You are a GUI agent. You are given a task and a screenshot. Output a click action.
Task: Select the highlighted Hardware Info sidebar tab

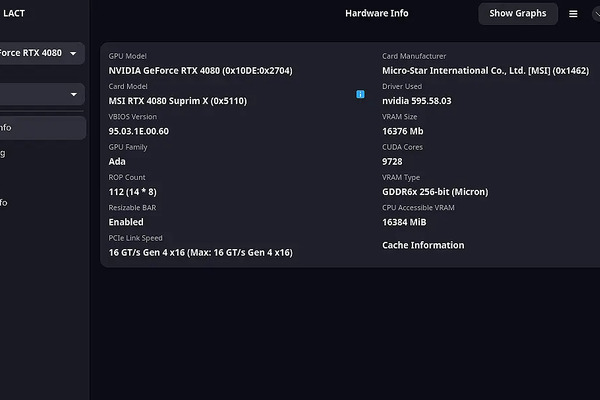point(40,128)
